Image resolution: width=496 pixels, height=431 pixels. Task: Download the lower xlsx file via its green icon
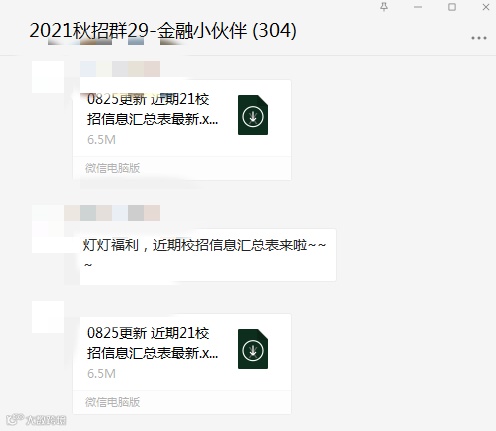[253, 349]
